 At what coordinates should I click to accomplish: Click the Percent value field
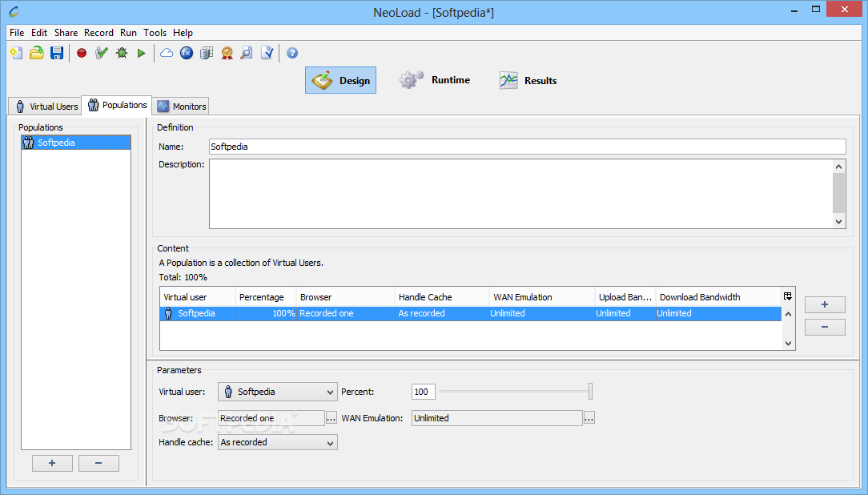(424, 392)
